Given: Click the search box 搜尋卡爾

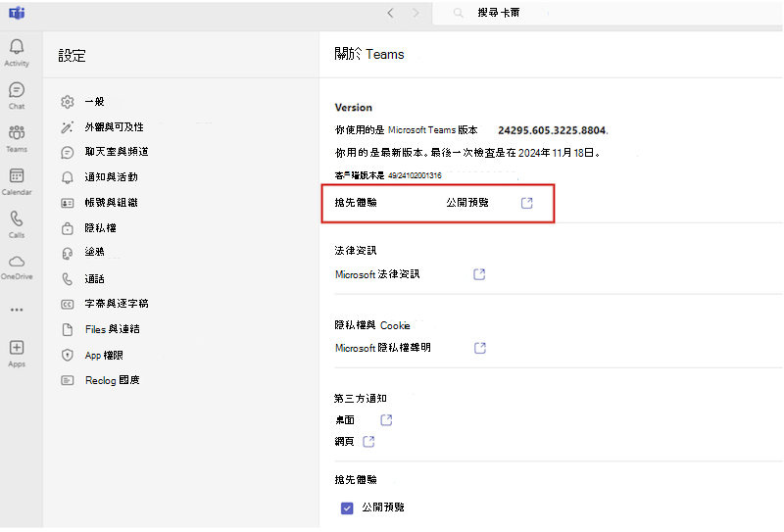Looking at the screenshot, I should [x=607, y=13].
